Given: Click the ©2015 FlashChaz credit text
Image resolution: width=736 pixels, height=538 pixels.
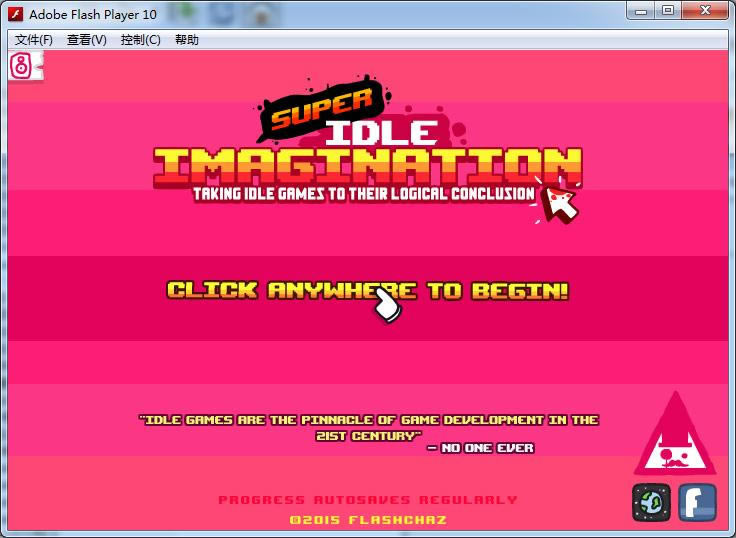Looking at the screenshot, I should 368,520.
